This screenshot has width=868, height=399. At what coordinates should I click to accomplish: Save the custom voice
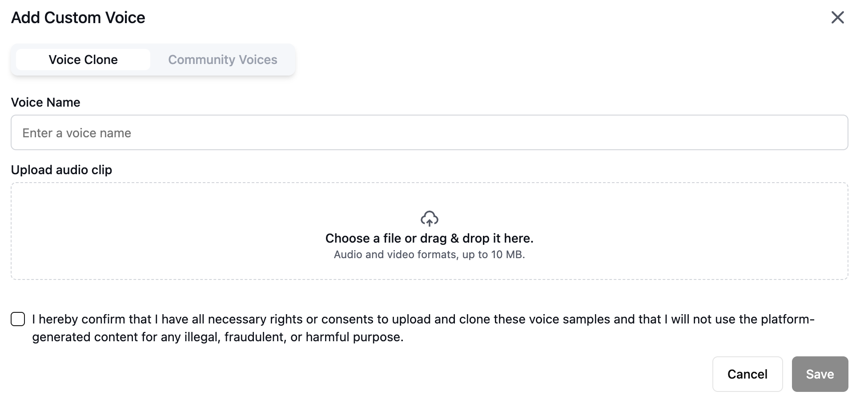820,374
